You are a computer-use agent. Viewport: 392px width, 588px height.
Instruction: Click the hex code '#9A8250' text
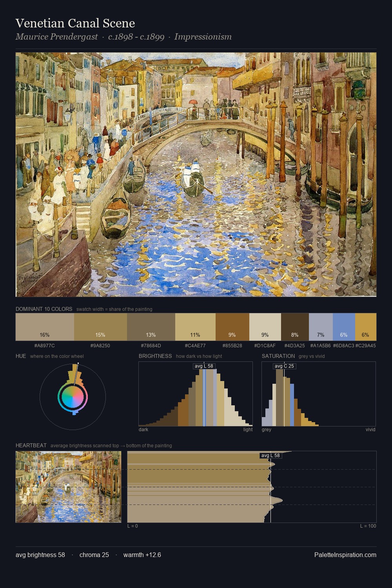click(100, 346)
